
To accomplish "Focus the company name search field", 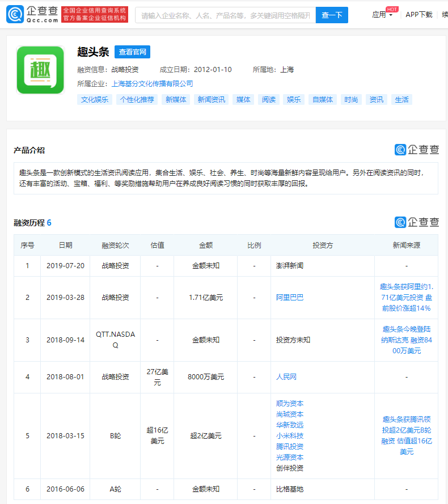I will (226, 15).
